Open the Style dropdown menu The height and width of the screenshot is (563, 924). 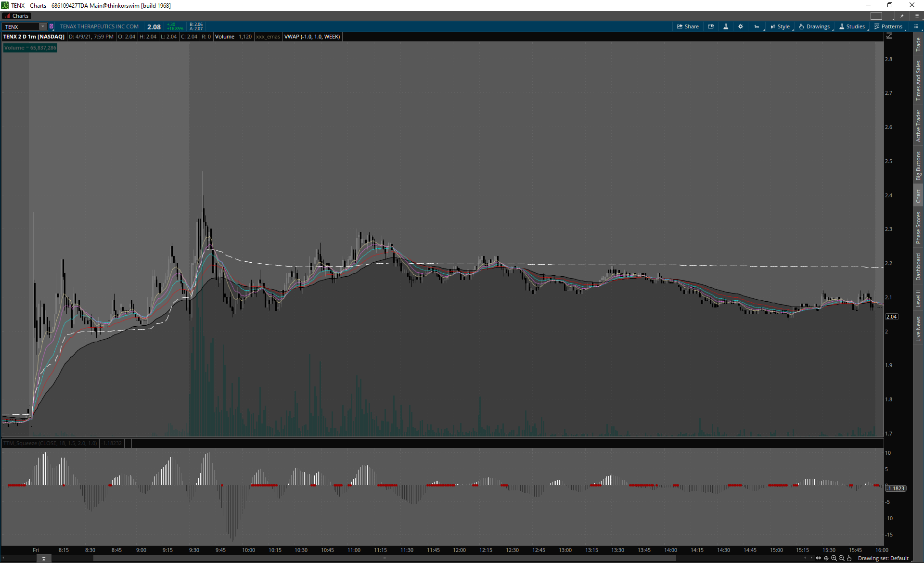point(780,26)
